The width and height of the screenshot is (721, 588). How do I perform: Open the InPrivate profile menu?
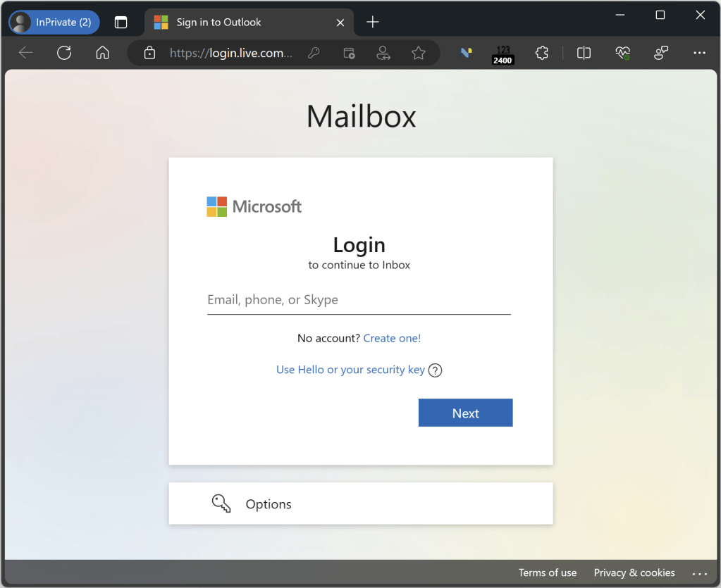coord(54,22)
